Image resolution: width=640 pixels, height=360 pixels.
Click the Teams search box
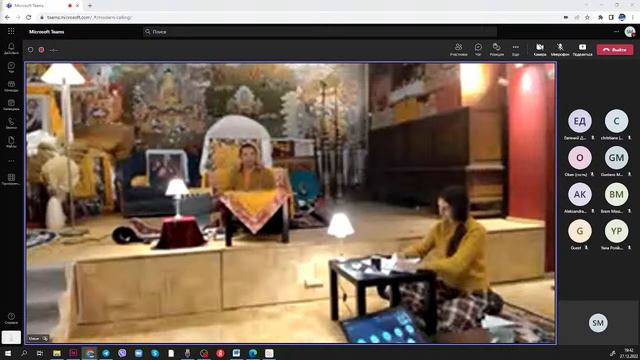pyautogui.click(x=320, y=31)
